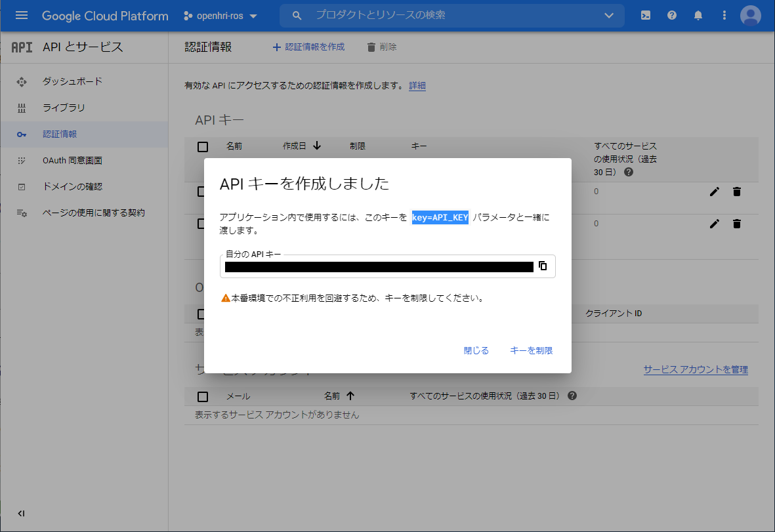775x532 pixels.
Task: Click the 自分の API キー field
Action: (387, 266)
